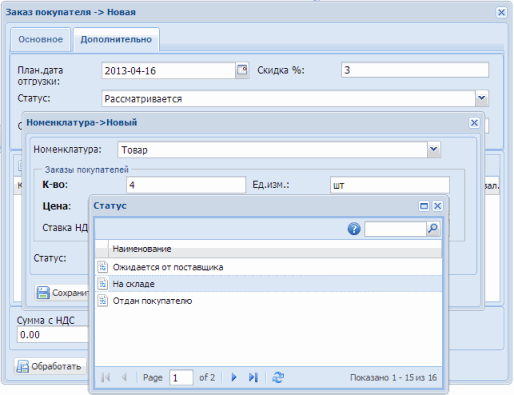Click the icon beside Ожидается от поставщика
This screenshot has height=395, width=514.
103,267
